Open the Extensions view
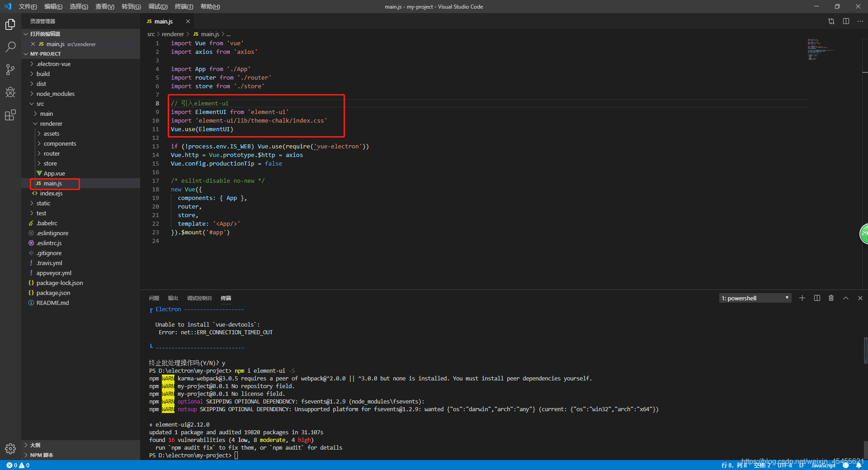Image resolution: width=868 pixels, height=470 pixels. (x=10, y=115)
